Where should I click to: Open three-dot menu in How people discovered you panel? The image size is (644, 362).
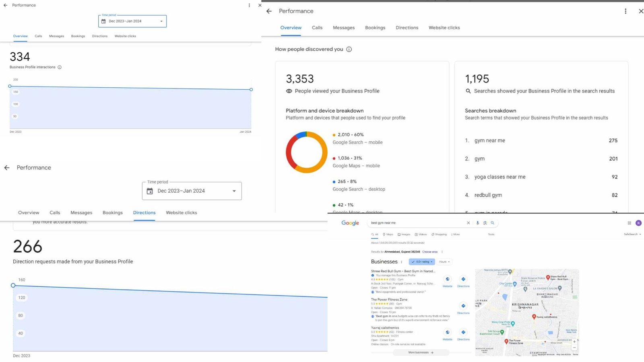(x=625, y=11)
